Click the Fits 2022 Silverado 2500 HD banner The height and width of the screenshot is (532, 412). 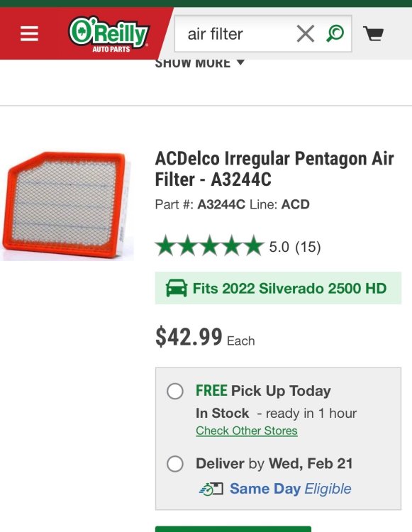(x=278, y=288)
